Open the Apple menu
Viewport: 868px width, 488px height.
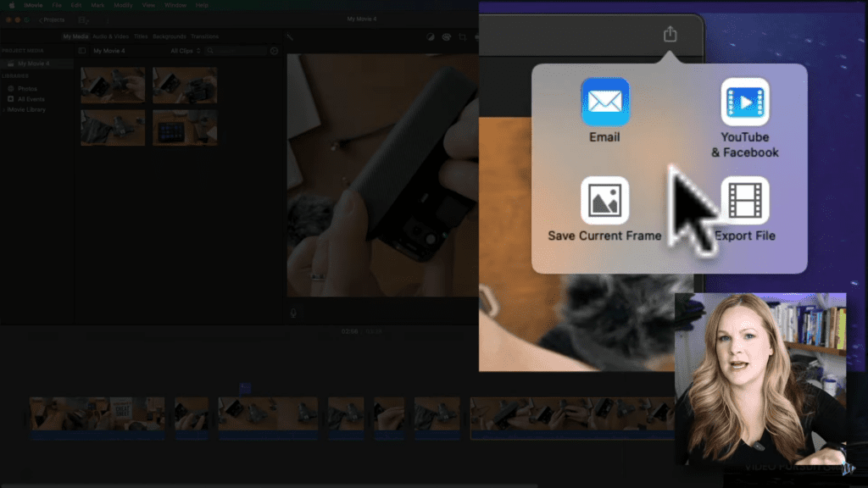click(x=11, y=5)
